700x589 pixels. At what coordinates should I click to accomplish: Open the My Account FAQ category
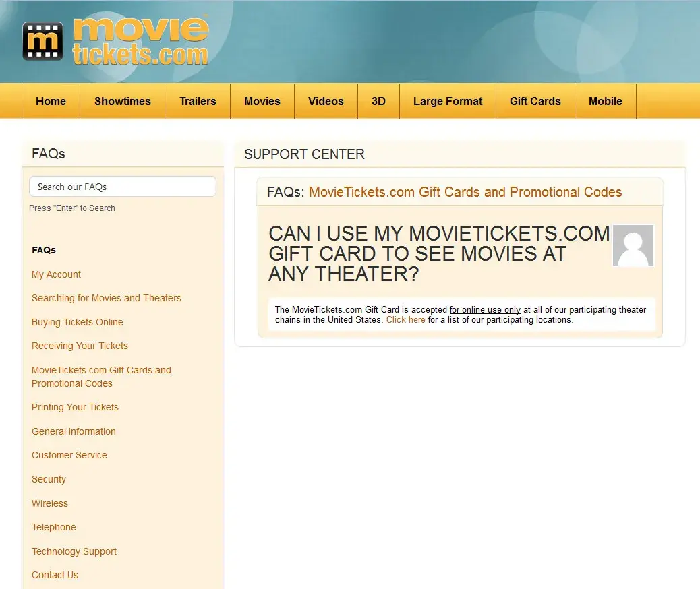[x=56, y=274]
